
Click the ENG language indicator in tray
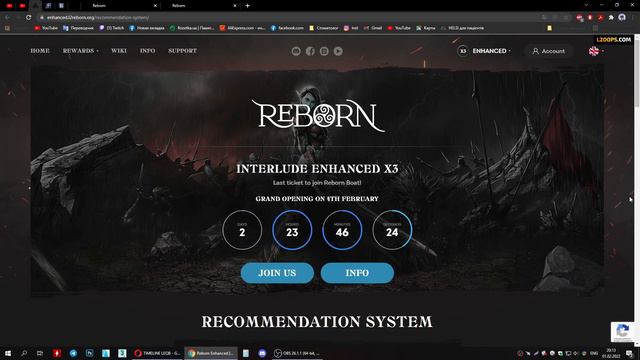point(594,353)
